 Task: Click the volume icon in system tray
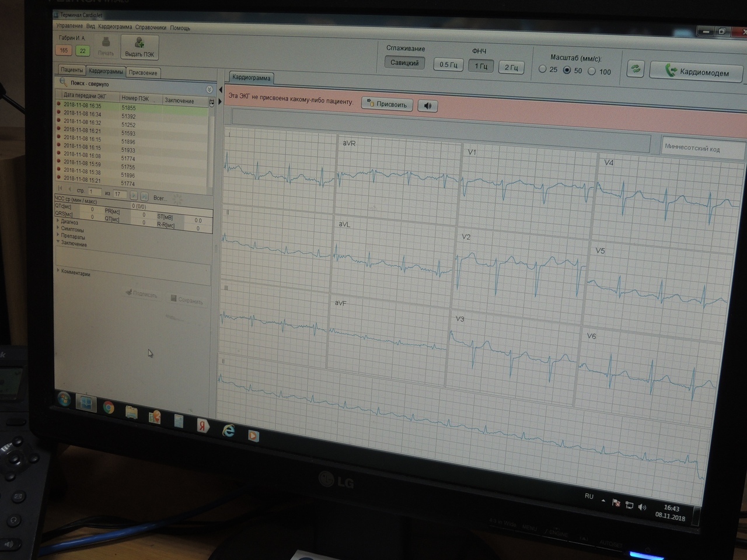(643, 507)
